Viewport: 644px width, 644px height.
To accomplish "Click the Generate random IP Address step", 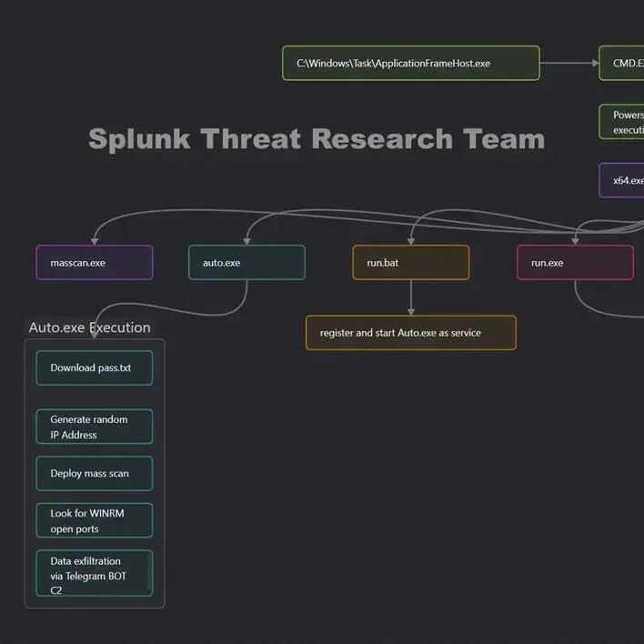I will click(94, 427).
